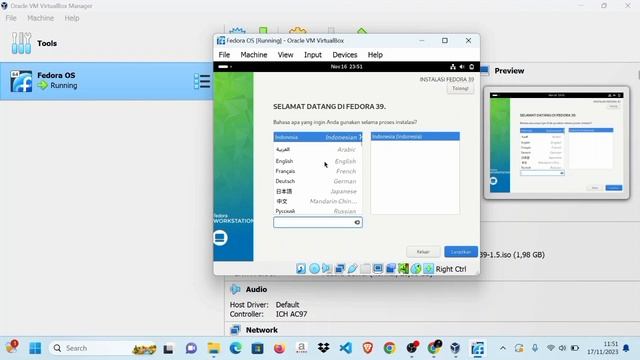This screenshot has width=640, height=360.
Task: Click the optical disc icon in VM status bar
Action: tap(314, 268)
